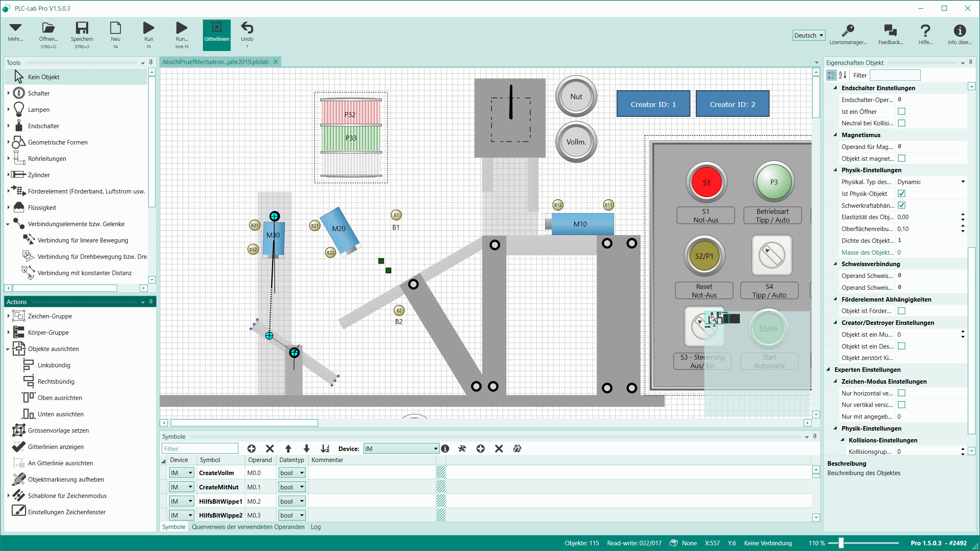This screenshot has width=980, height=551.
Task: Click the 'Creator ID: 1' button
Action: click(653, 104)
